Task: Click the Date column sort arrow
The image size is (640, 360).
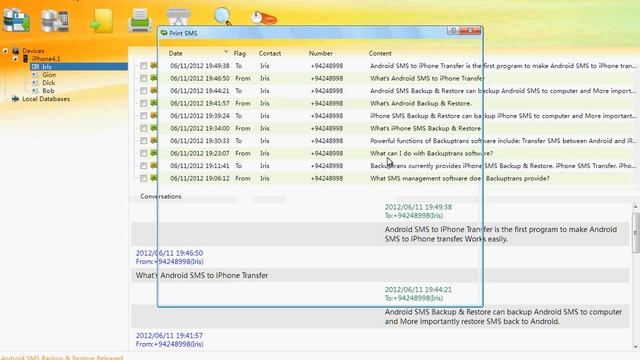Action: 226,52
